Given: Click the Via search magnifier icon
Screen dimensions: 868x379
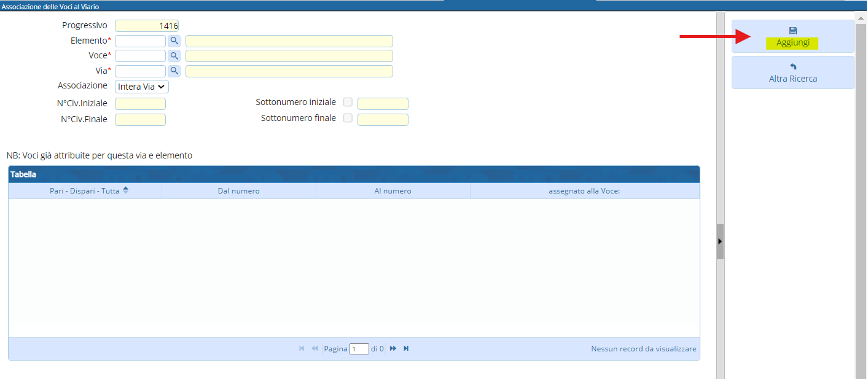Looking at the screenshot, I should click(174, 71).
